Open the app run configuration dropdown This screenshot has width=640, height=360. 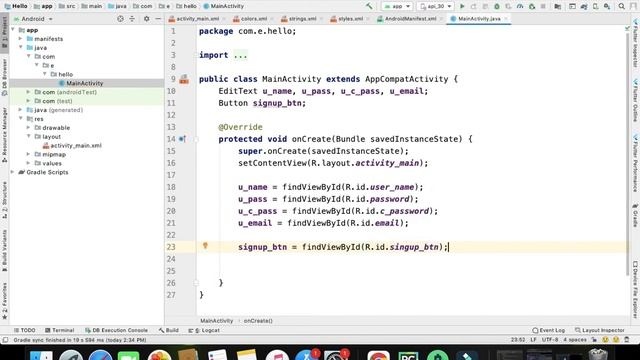tap(396, 6)
